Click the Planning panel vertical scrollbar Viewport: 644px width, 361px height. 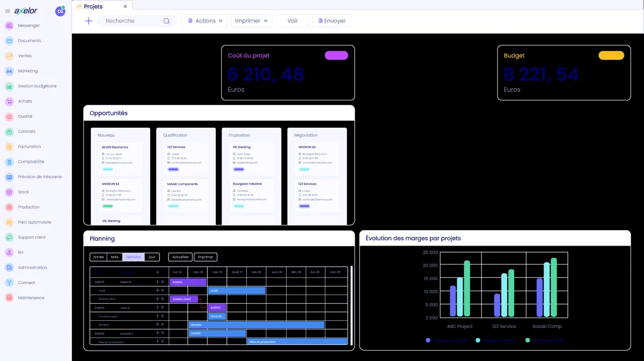point(352,305)
